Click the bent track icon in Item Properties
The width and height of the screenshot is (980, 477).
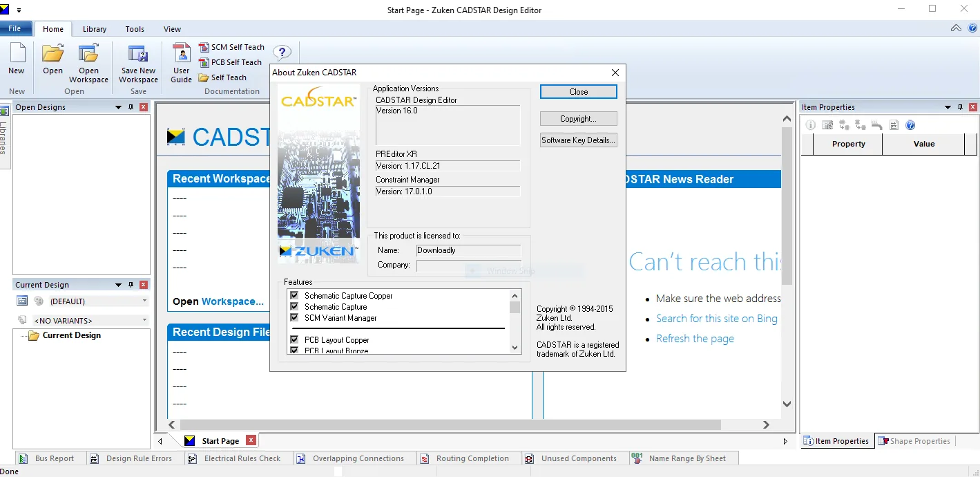pos(877,125)
